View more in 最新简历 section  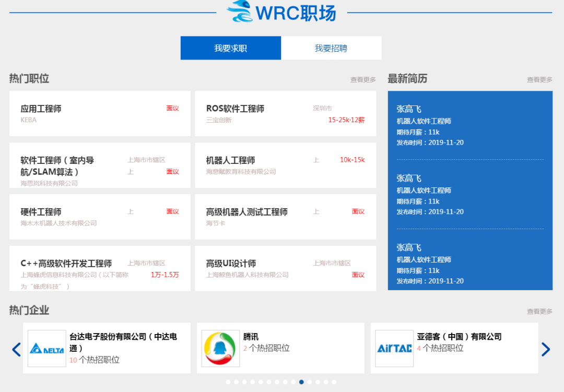(539, 80)
